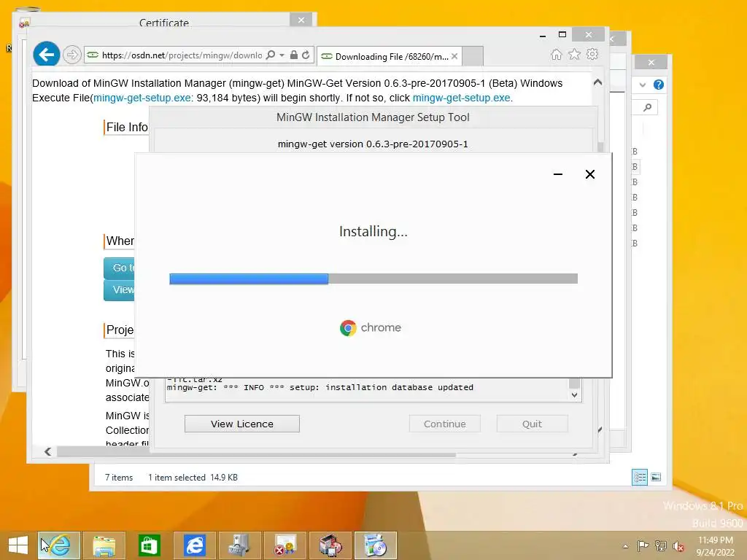Viewport: 747px width, 560px height.
Task: Maximize the Internet Explorer window
Action: [562, 34]
